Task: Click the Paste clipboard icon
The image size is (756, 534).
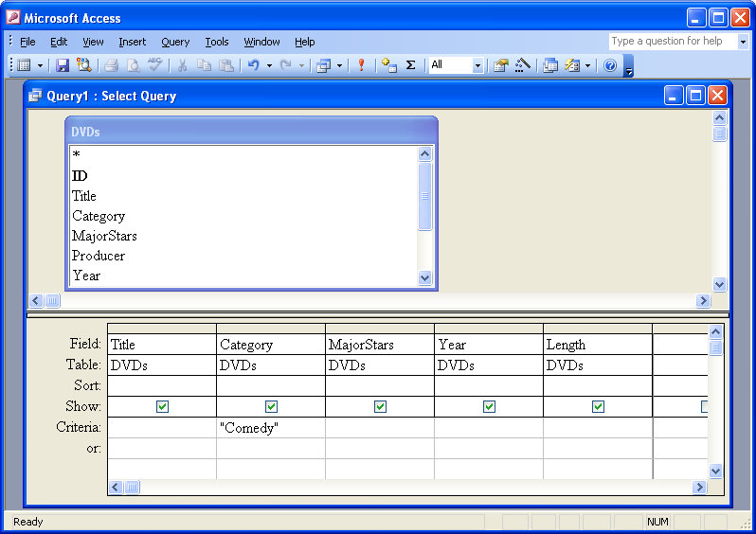Action: coord(226,65)
